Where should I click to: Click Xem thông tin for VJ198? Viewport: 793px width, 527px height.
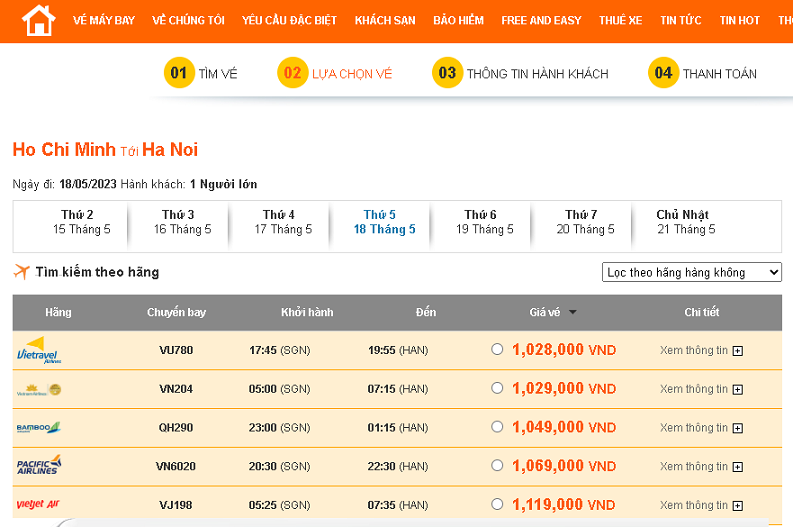point(693,505)
